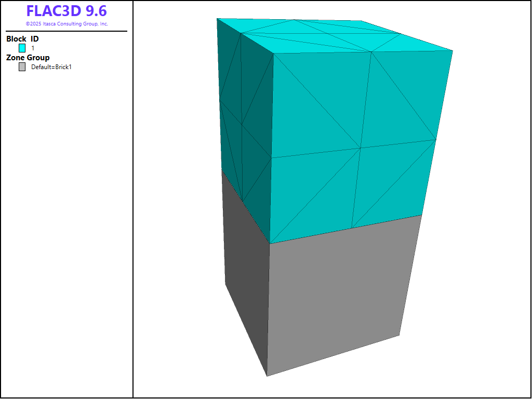
Task: Click the Itasca Consulting Group copyright line
Action: (x=66, y=24)
